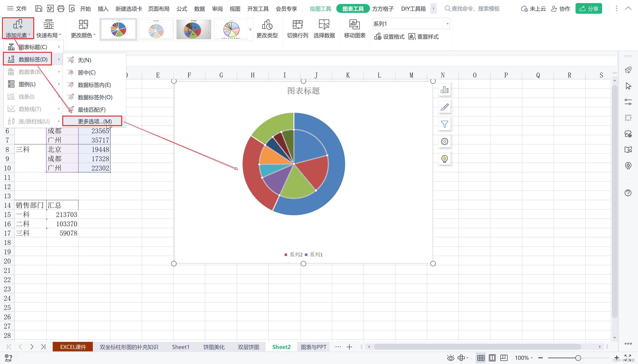Expand the 系列1 chart element dropdown
Image resolution: width=638 pixels, height=364 pixels.
tap(447, 24)
